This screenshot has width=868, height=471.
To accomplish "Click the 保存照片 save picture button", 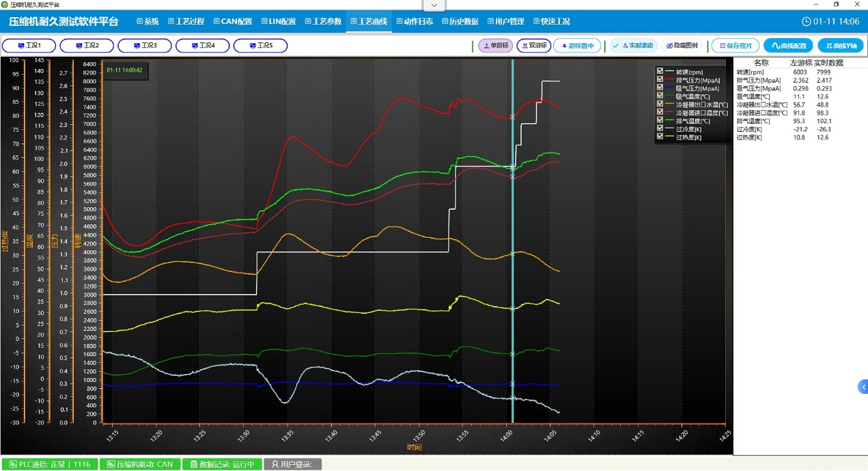I will [x=736, y=46].
